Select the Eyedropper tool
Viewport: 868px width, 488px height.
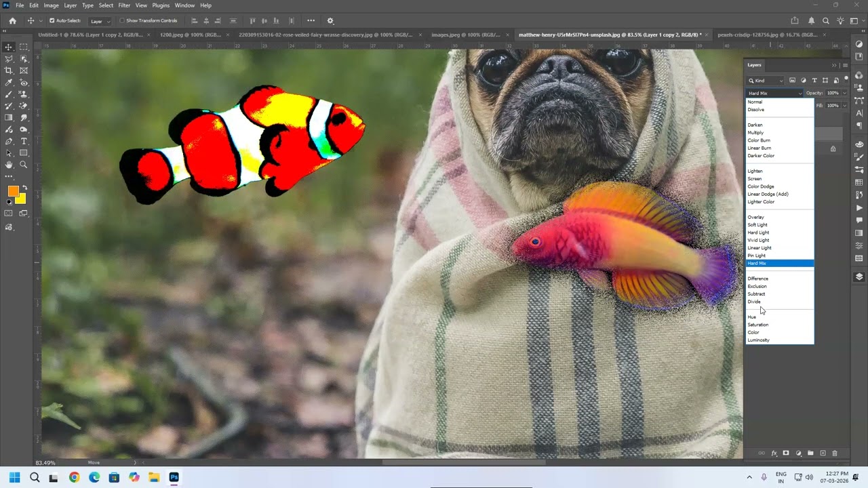pyautogui.click(x=9, y=83)
